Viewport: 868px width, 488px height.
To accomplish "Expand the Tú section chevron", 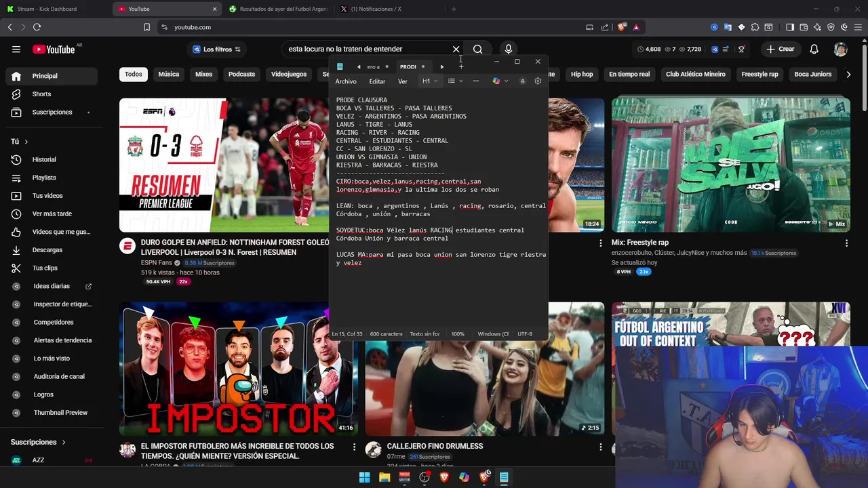I will [26, 142].
